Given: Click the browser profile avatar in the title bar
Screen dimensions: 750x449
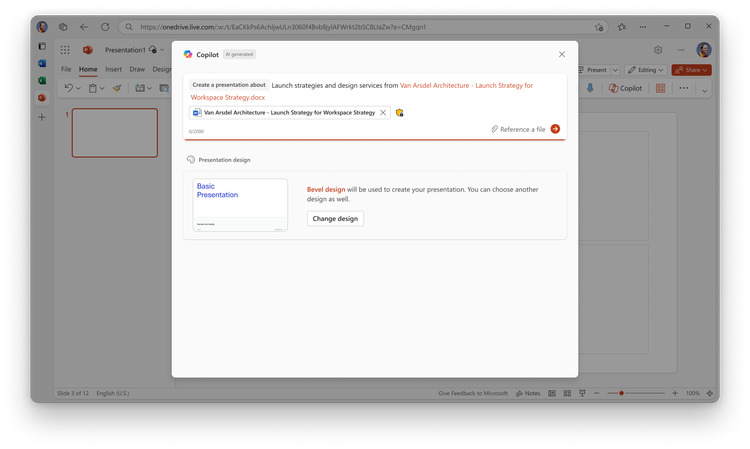Looking at the screenshot, I should click(x=42, y=27).
